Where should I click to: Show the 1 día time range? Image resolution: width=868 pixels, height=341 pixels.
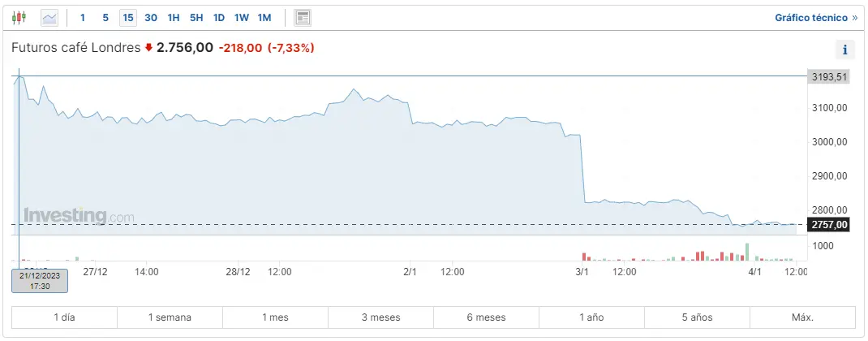(65, 317)
